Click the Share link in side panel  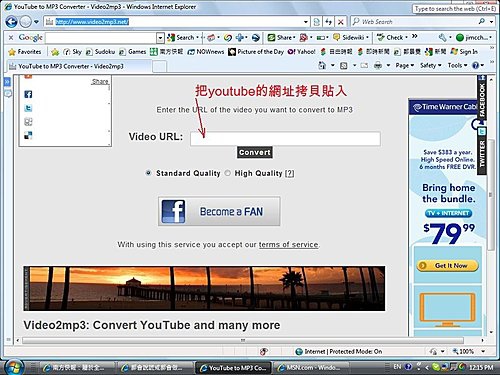point(100,82)
